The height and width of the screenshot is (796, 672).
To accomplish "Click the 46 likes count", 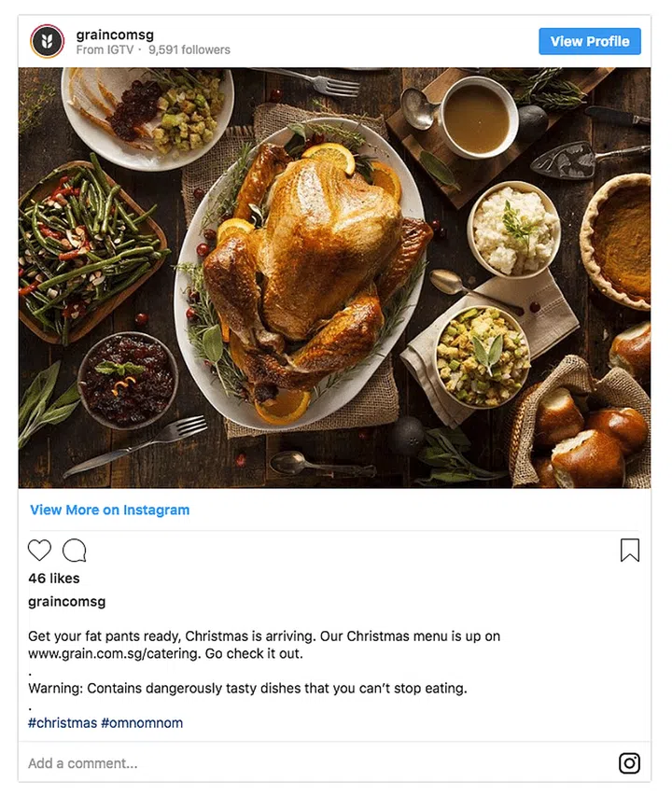I will pos(54,579).
